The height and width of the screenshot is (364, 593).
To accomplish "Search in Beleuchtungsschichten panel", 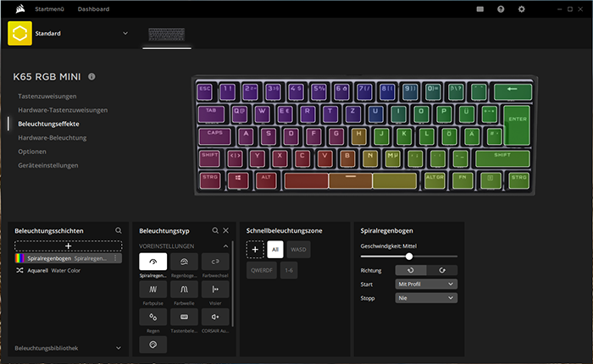I will [119, 230].
